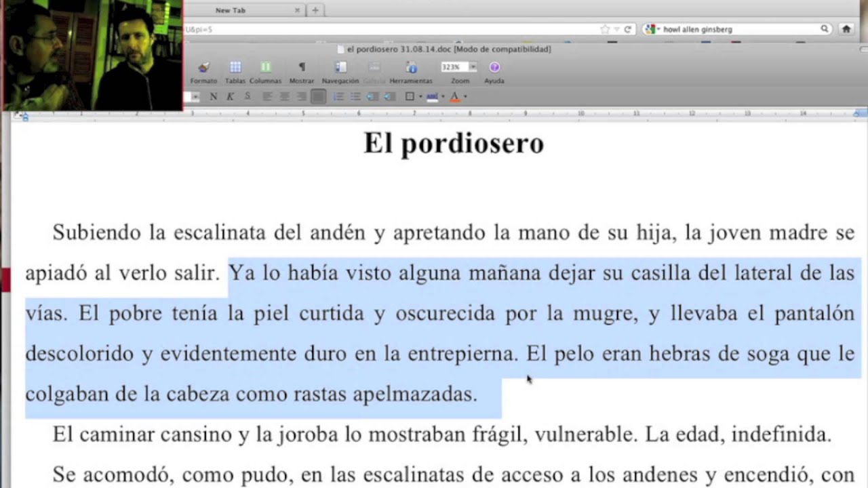Center the paragraph text
Image resolution: width=868 pixels, height=488 pixels.
tap(285, 96)
